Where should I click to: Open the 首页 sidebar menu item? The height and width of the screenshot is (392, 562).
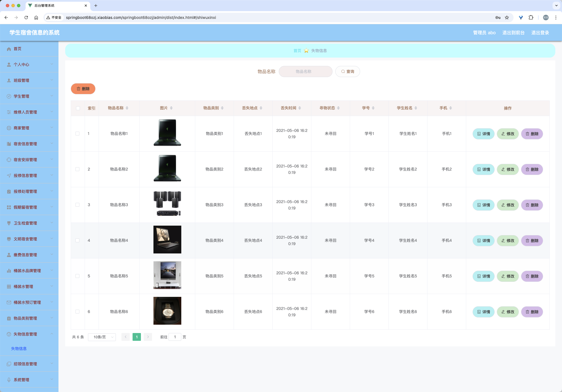pos(29,49)
